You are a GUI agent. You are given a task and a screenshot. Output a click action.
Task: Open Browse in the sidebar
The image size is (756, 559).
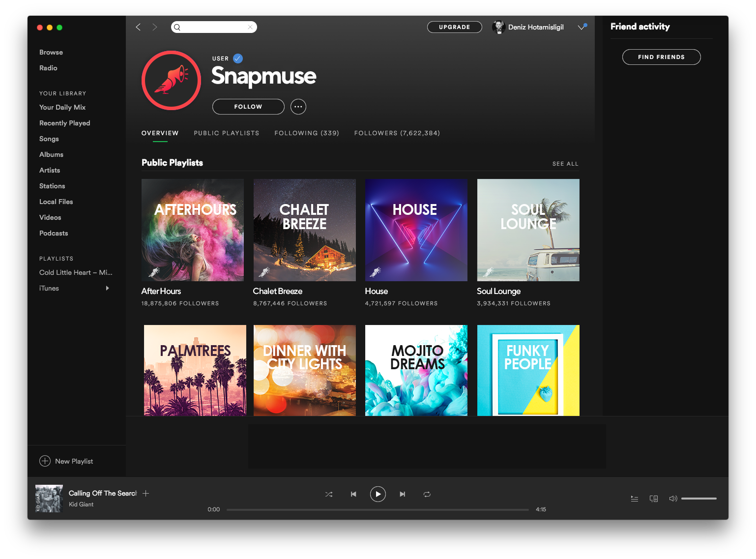point(51,52)
